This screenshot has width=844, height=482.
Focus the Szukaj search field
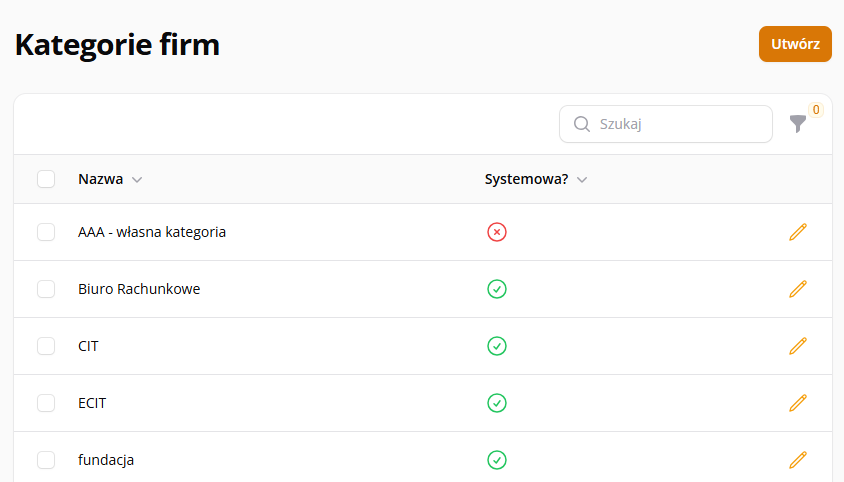[666, 124]
